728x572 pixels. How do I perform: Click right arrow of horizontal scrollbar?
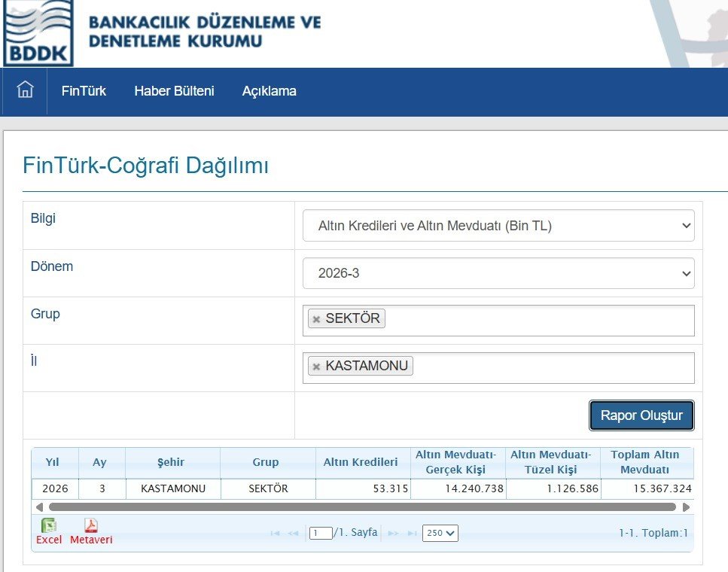[x=686, y=507]
